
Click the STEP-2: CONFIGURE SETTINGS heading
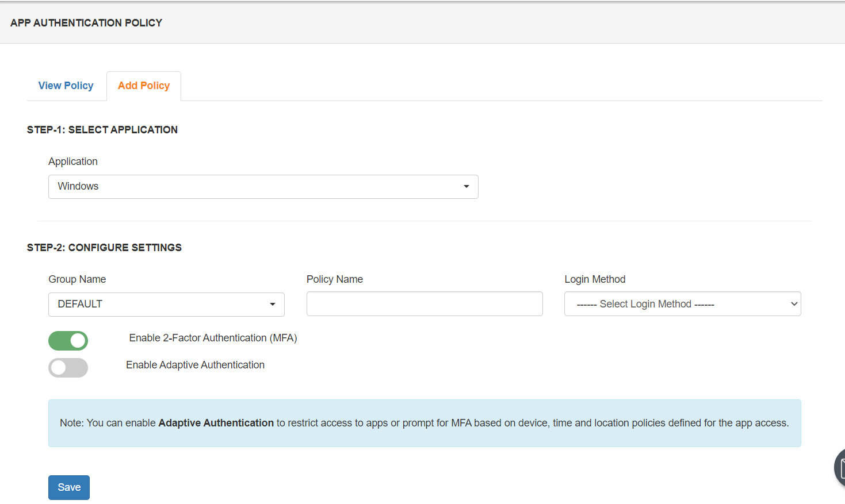click(104, 248)
